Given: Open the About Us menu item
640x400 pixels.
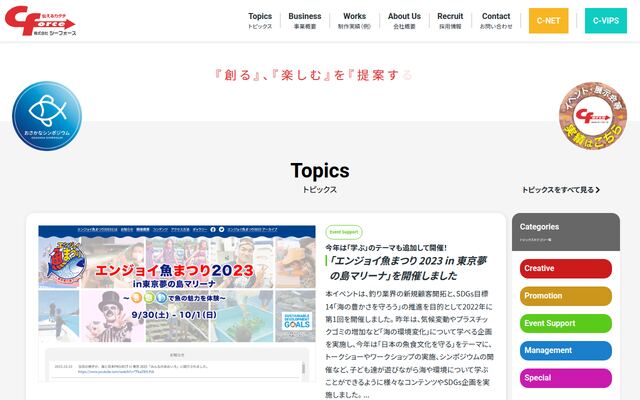Looking at the screenshot, I should click(404, 20).
